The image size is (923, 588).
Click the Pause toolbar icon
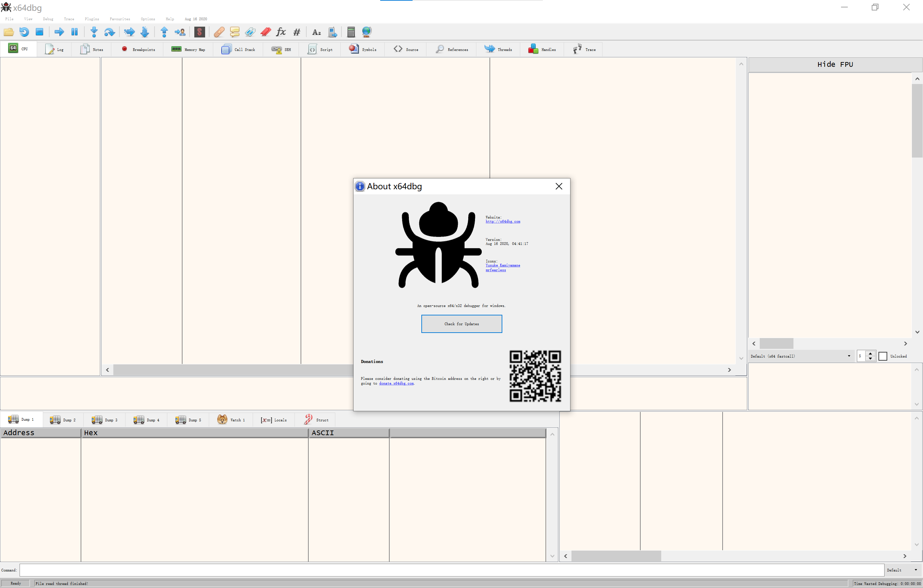coord(75,32)
